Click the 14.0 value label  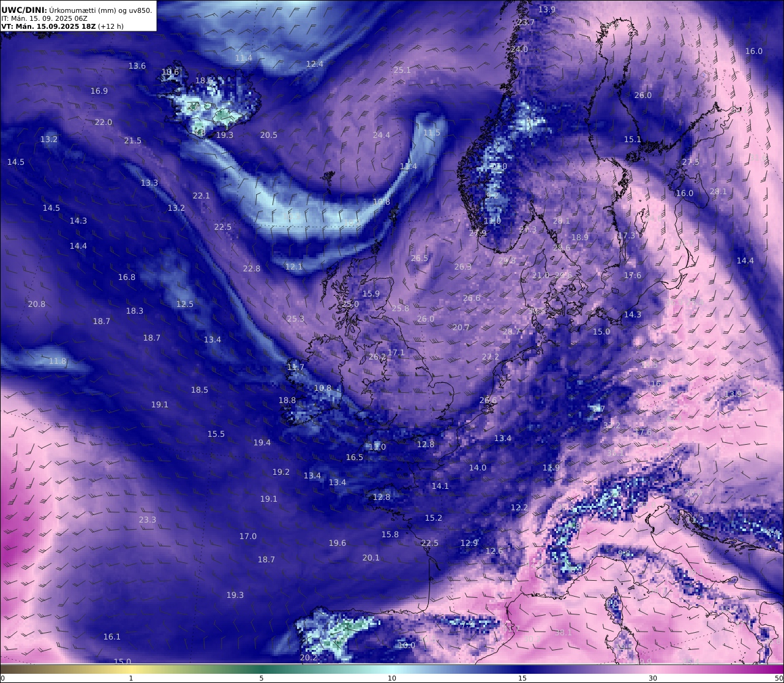tap(478, 467)
